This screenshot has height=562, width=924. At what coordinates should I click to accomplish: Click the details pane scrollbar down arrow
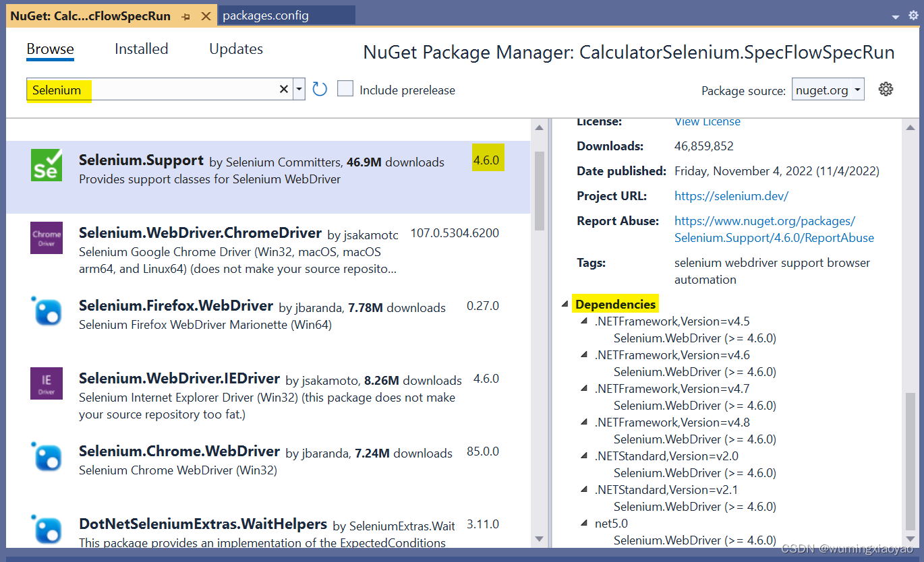coord(911,538)
